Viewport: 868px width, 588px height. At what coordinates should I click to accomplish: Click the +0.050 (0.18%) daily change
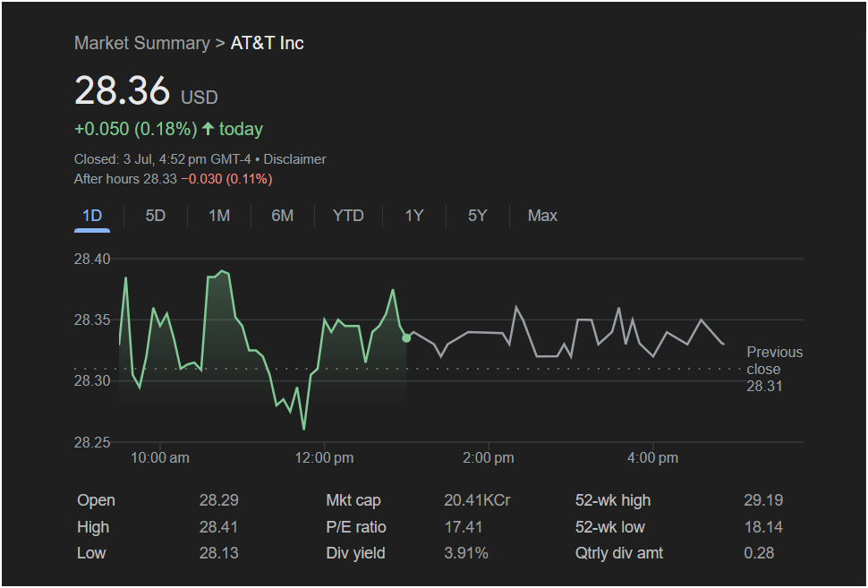(136, 129)
